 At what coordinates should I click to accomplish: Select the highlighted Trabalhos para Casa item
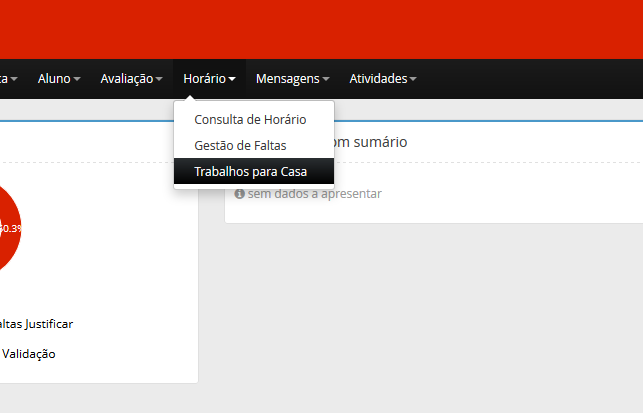click(x=250, y=172)
